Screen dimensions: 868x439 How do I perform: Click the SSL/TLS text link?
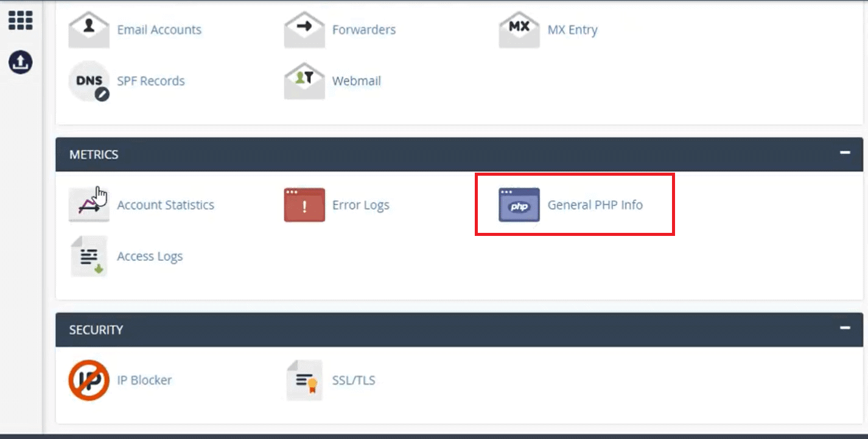[x=354, y=381]
